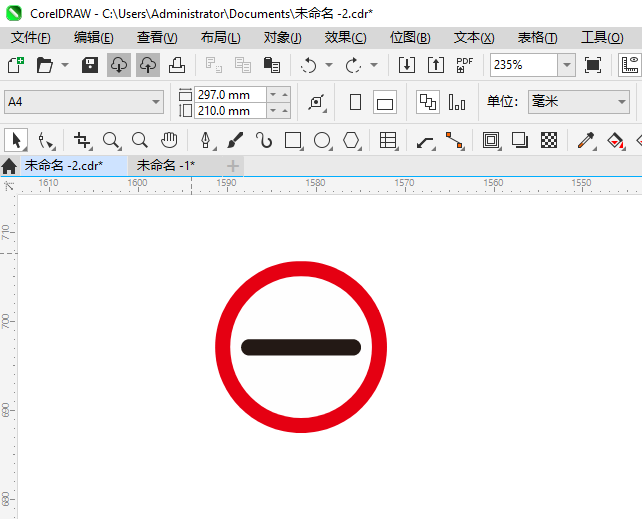Viewport: 642px width, 519px height.
Task: Click the Paste clipboard icon
Action: coord(271,65)
